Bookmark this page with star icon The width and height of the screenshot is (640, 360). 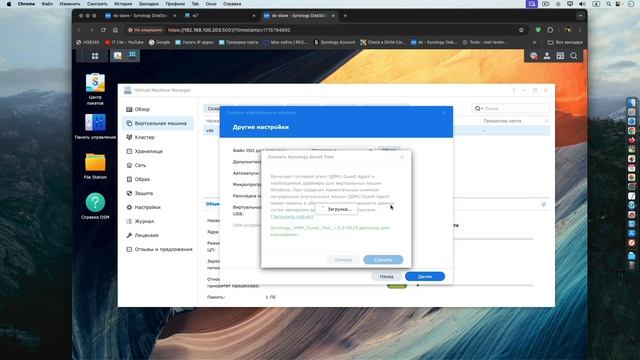(x=521, y=30)
